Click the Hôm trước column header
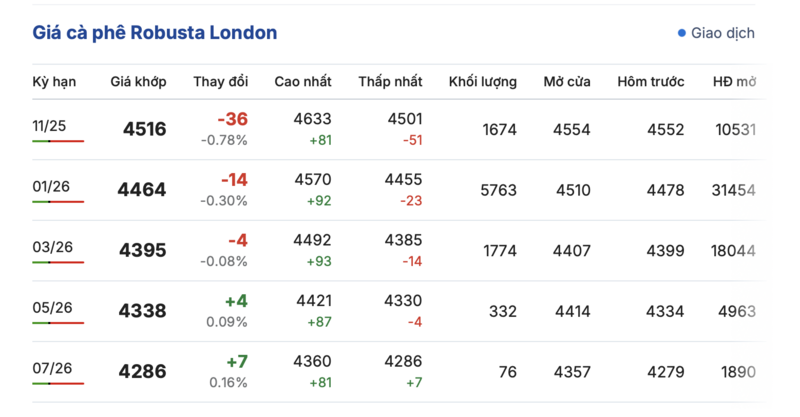The width and height of the screenshot is (800, 417). [651, 81]
